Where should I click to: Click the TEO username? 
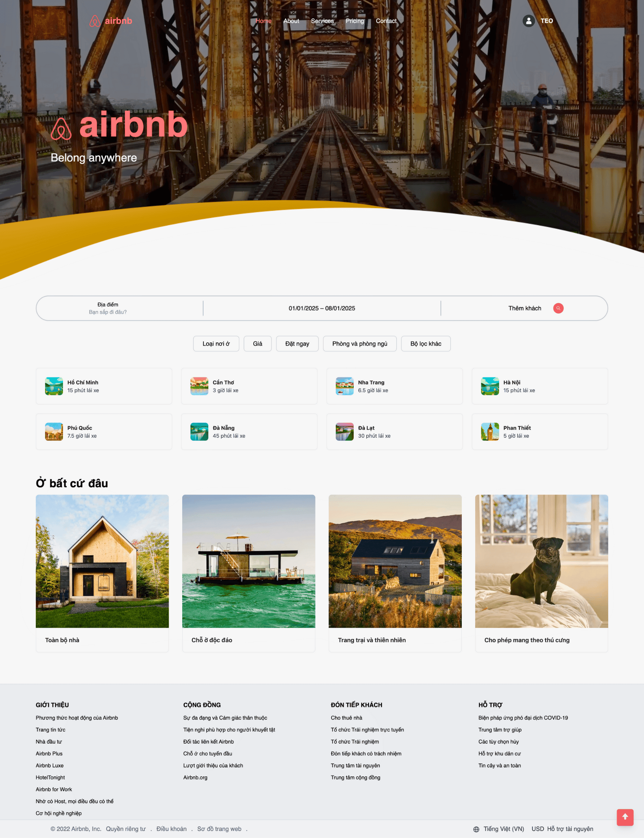click(547, 21)
